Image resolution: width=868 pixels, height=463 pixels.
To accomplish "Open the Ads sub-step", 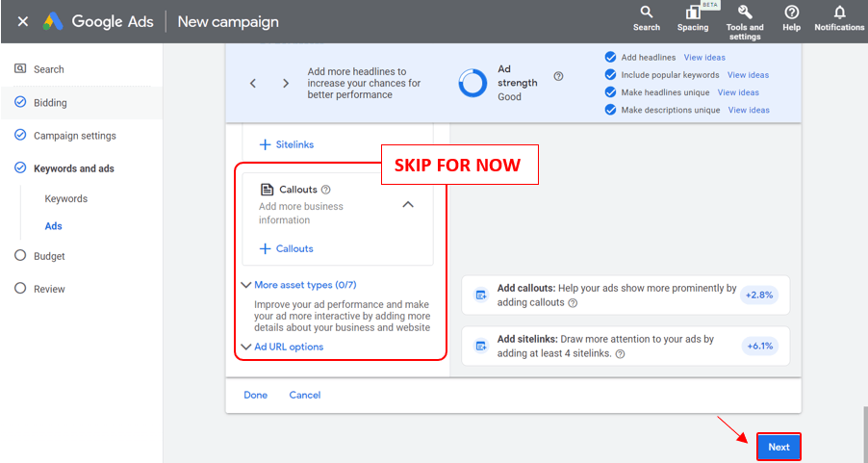I will (53, 226).
